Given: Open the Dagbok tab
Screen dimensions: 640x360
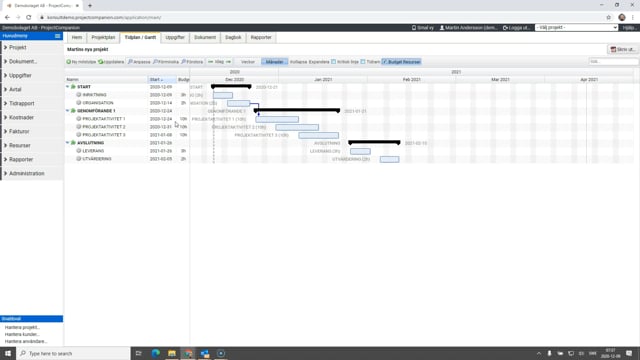Looking at the screenshot, I should point(233,38).
